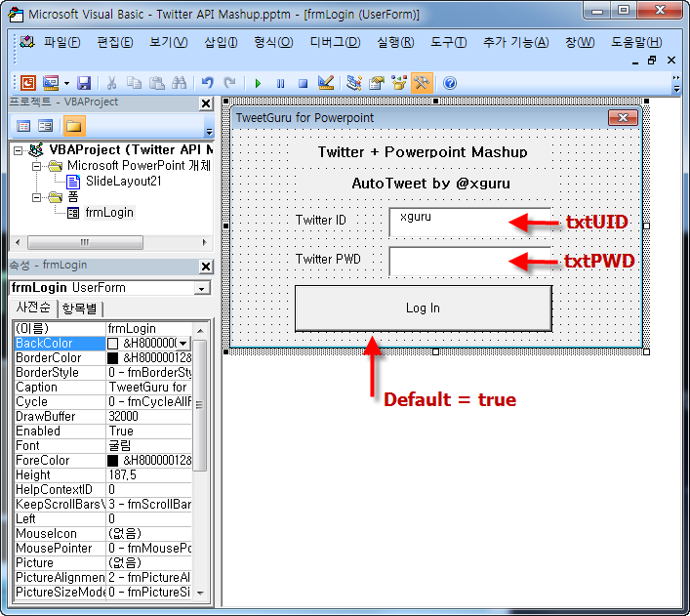Open the 도움말(H) menu
Viewport: 690px width, 616px height.
pos(636,42)
